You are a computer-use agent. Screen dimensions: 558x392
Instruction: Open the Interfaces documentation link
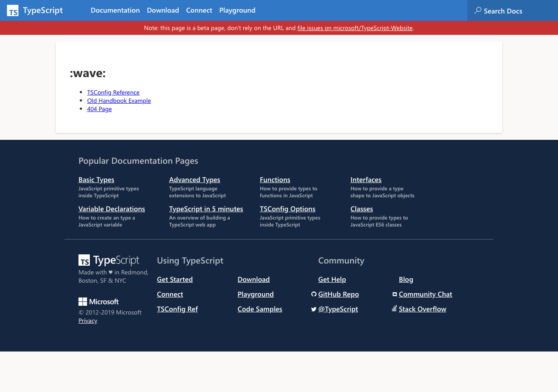[x=366, y=179]
